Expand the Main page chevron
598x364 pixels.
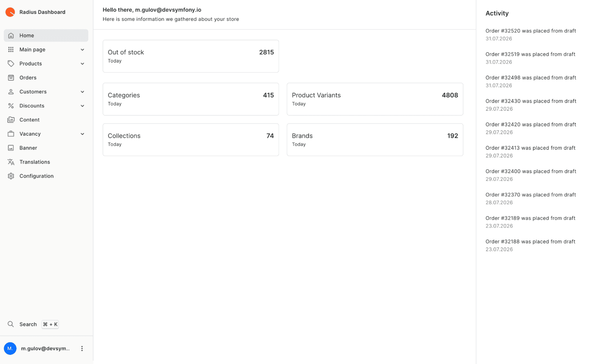tap(82, 50)
